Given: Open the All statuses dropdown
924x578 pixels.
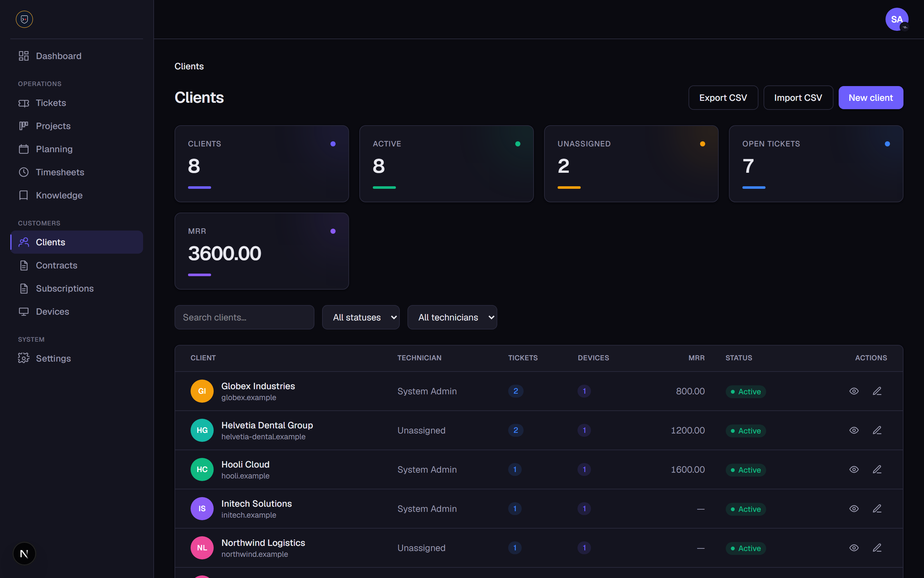Looking at the screenshot, I should [361, 317].
